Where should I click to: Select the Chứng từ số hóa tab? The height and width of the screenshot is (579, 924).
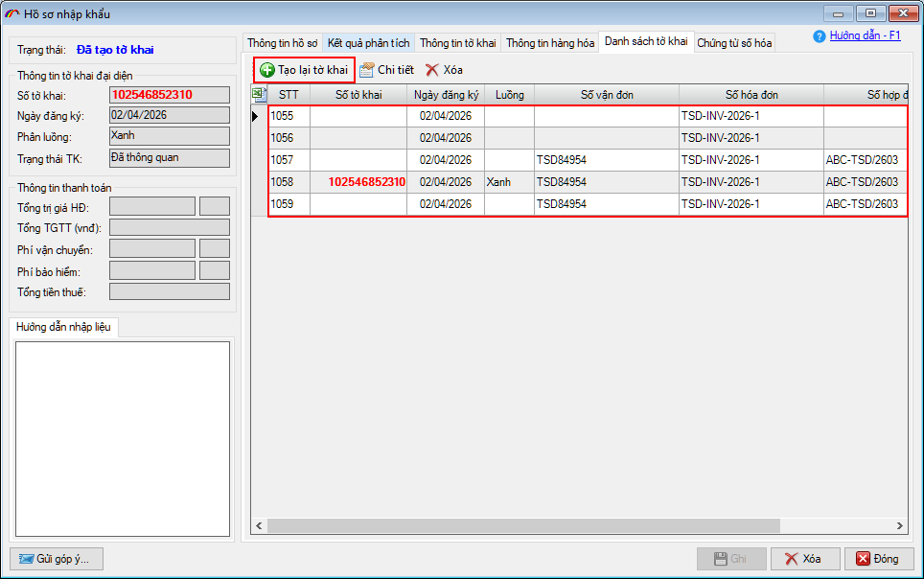(x=734, y=43)
